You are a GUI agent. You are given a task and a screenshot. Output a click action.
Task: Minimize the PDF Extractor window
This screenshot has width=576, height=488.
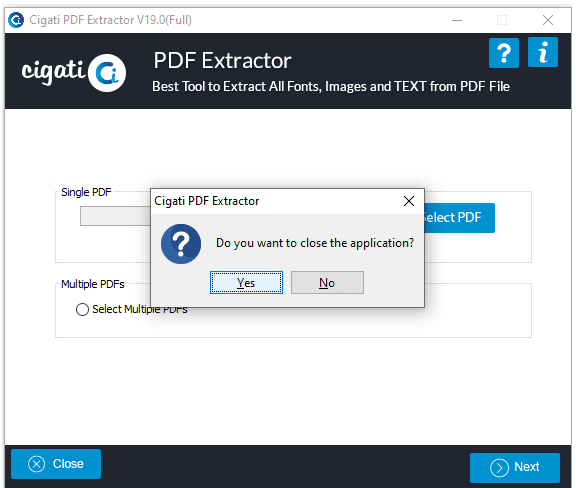[x=457, y=20]
